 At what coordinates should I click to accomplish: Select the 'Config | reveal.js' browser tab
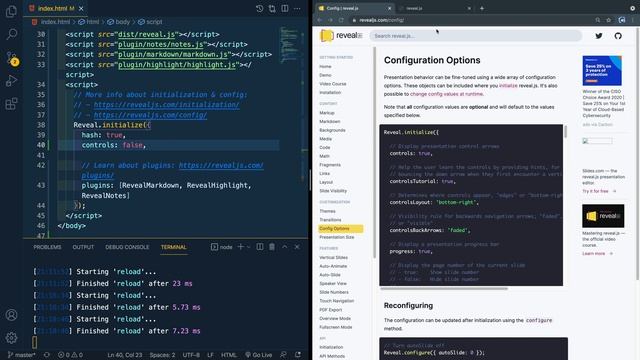[x=354, y=8]
